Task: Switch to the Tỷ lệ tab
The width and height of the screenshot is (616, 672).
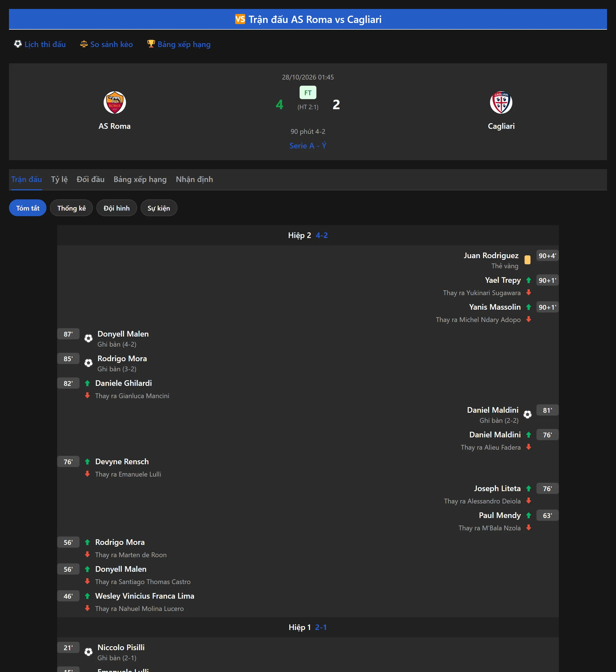Action: click(x=59, y=179)
